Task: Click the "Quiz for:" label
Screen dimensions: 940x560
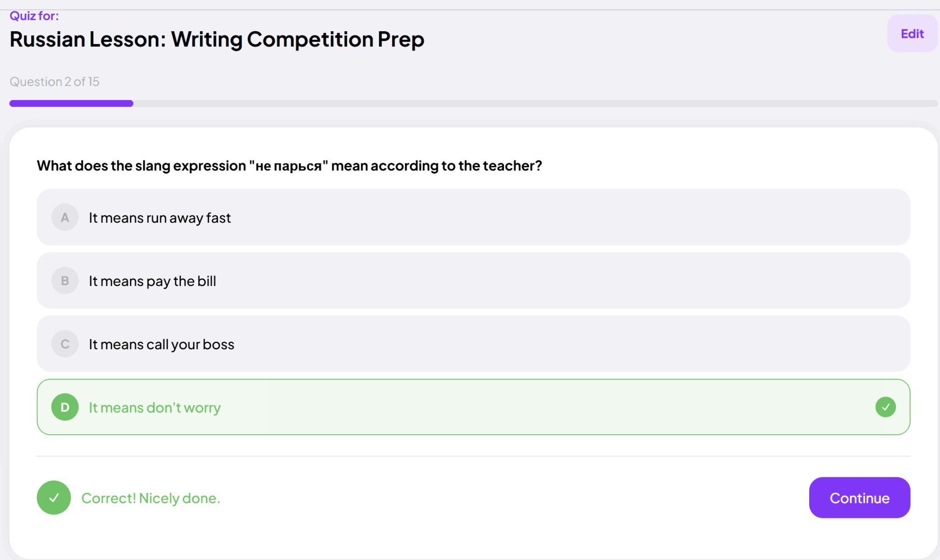Action: coord(34,16)
